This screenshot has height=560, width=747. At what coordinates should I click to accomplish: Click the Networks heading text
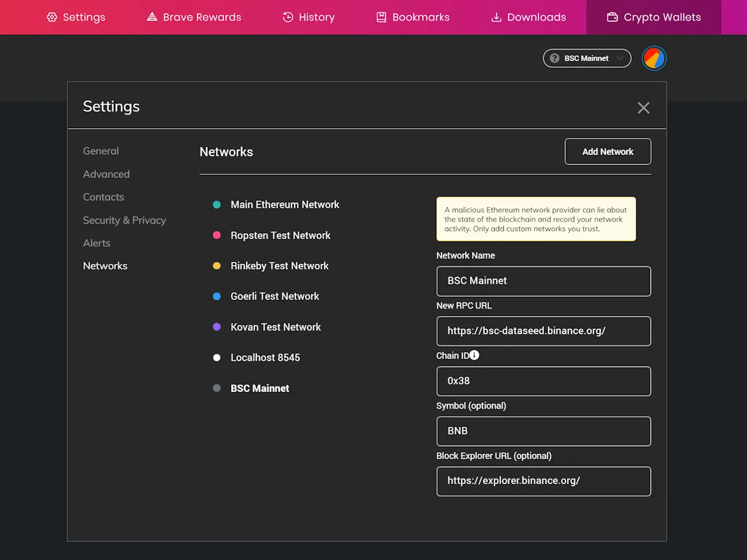pos(226,152)
